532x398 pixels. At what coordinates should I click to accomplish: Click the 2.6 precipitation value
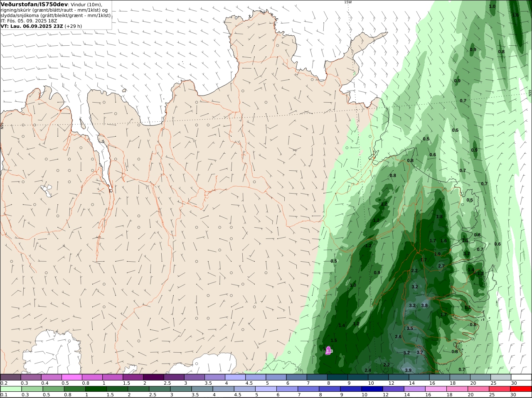pos(398,337)
